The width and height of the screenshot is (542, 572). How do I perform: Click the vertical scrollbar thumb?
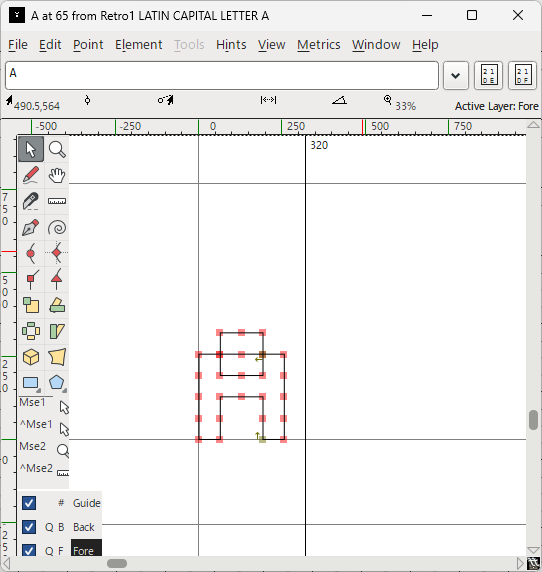pos(533,420)
